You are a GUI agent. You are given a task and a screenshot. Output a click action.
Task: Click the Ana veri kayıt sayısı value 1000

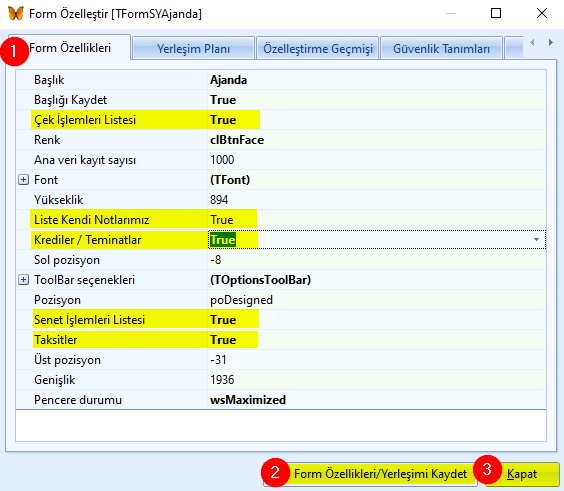pyautogui.click(x=222, y=160)
